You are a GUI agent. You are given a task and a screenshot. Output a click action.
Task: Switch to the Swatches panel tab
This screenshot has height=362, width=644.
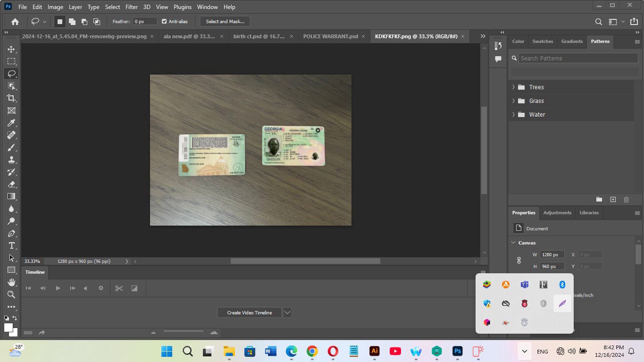point(543,41)
